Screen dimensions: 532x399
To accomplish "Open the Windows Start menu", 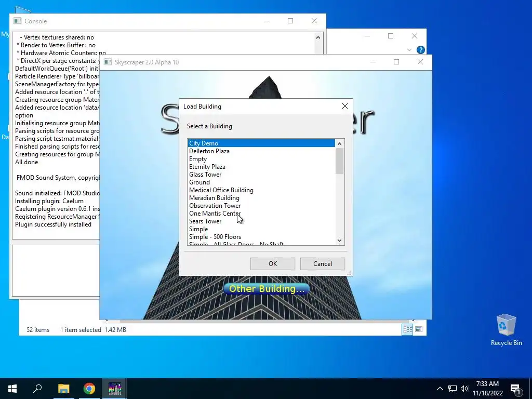I will pos(12,389).
